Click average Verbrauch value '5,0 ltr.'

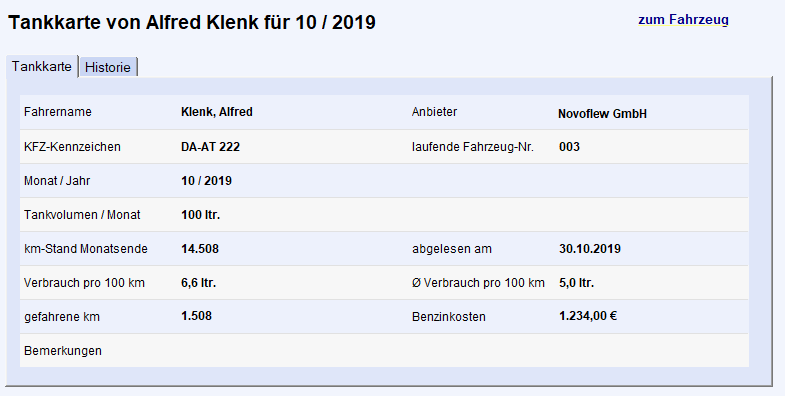576,283
